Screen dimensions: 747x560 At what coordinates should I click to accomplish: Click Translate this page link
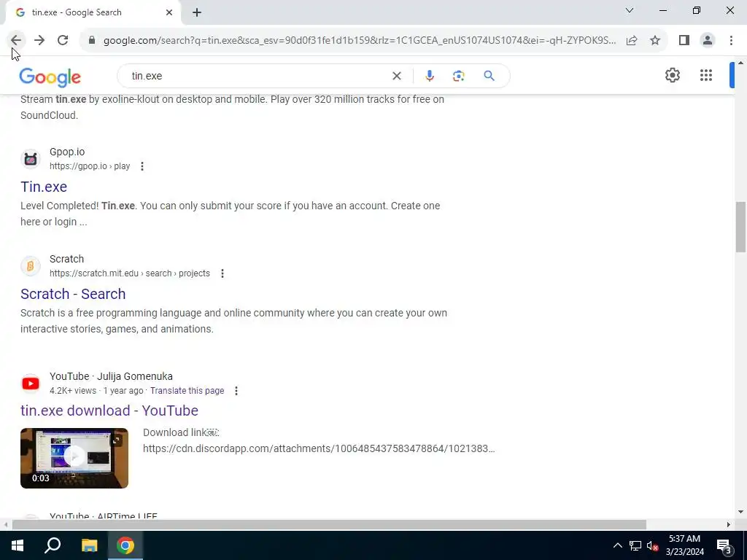(187, 391)
